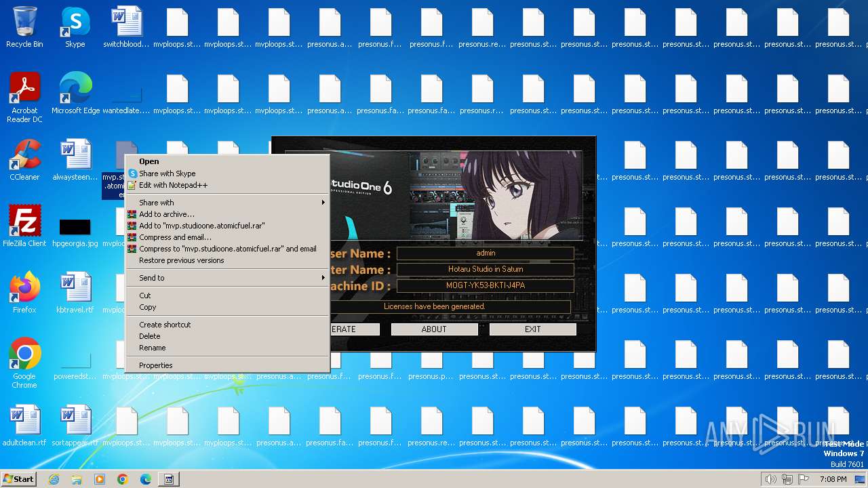The image size is (868, 488).
Task: Click the EXIT button in keygen
Action: pyautogui.click(x=533, y=329)
